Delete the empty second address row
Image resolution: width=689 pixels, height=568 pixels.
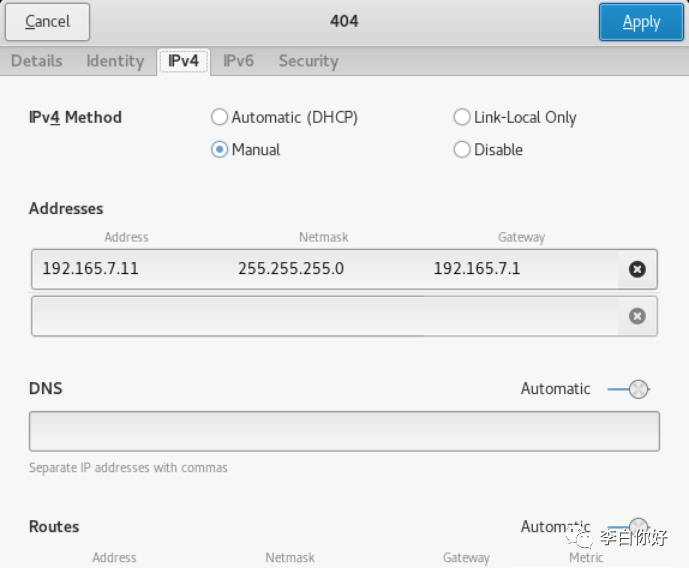tap(637, 316)
